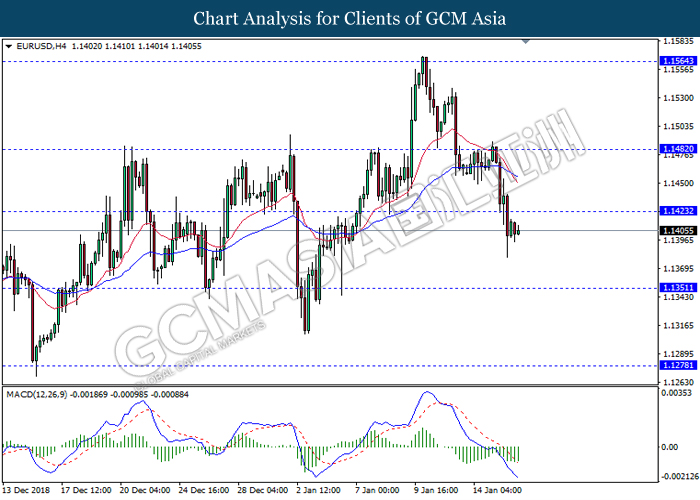Click the 13 Dec 2018 date label
Image resolution: width=700 pixels, height=500 pixels.
(26, 490)
